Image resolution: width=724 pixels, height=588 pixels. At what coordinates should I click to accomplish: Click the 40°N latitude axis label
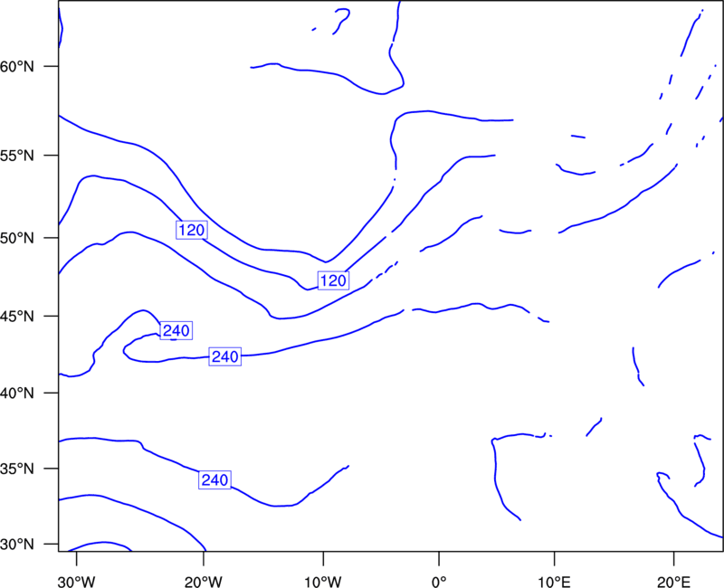coord(17,394)
